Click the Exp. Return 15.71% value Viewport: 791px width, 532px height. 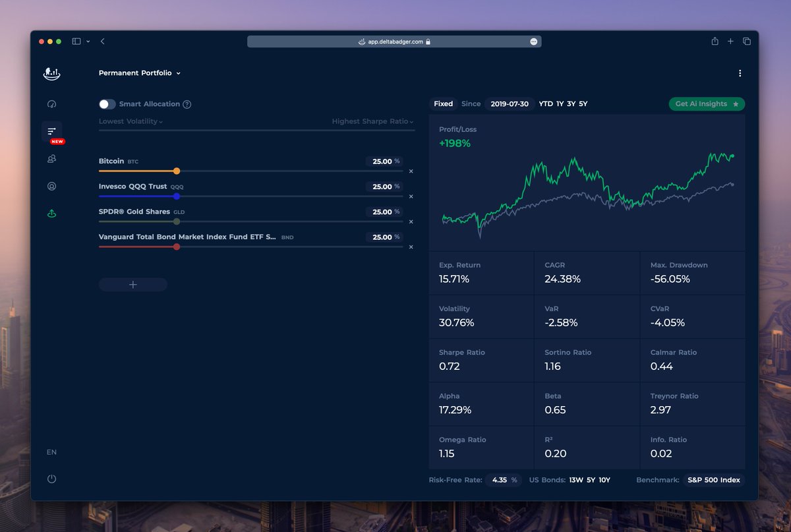coord(454,279)
